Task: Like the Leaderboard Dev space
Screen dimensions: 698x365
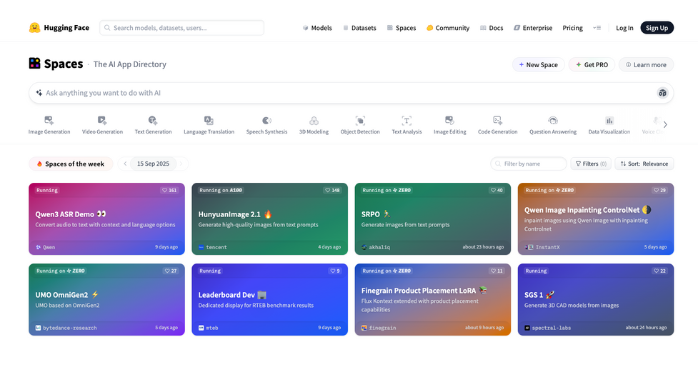Action: point(335,271)
